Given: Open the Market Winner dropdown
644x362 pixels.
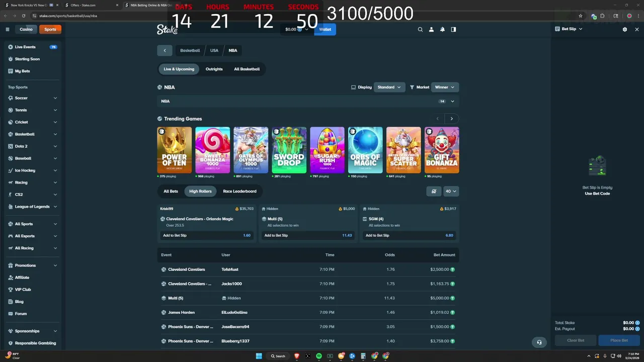Looking at the screenshot, I should [x=445, y=87].
